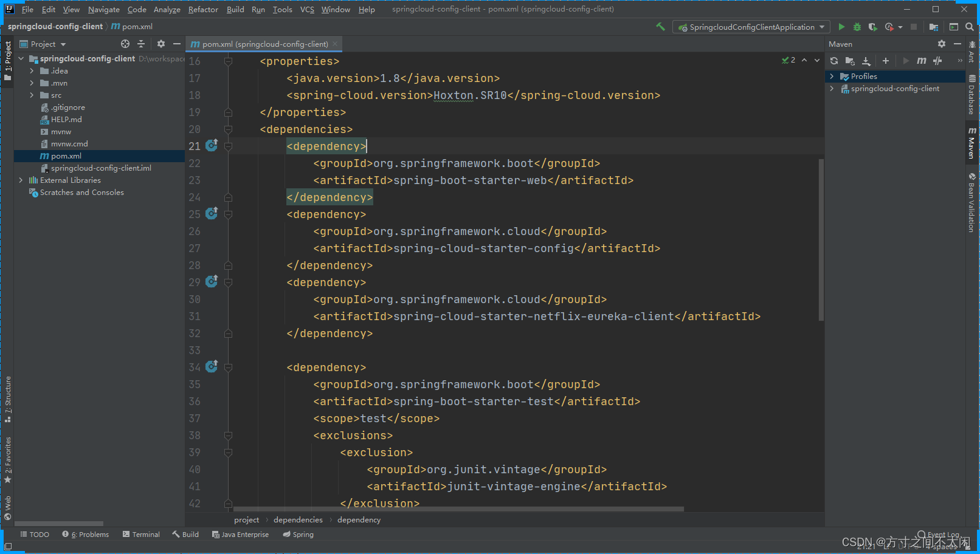
Task: Expand Profiles node in Maven panel
Action: 832,77
